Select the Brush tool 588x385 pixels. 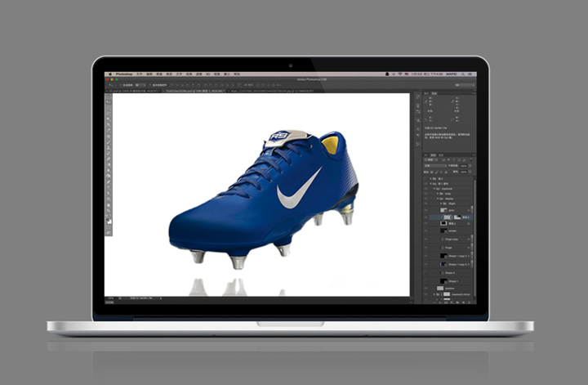click(109, 142)
